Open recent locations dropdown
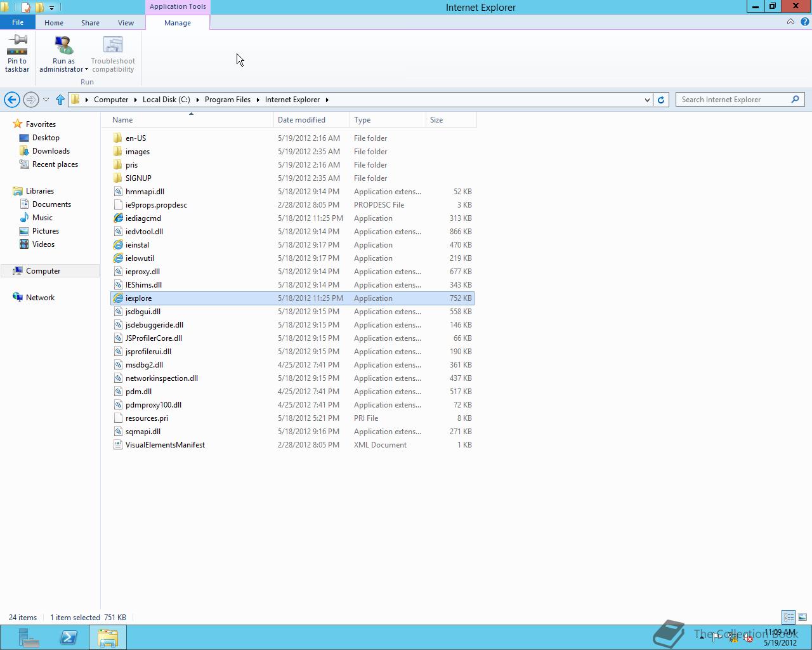The image size is (812, 650). pyautogui.click(x=46, y=100)
